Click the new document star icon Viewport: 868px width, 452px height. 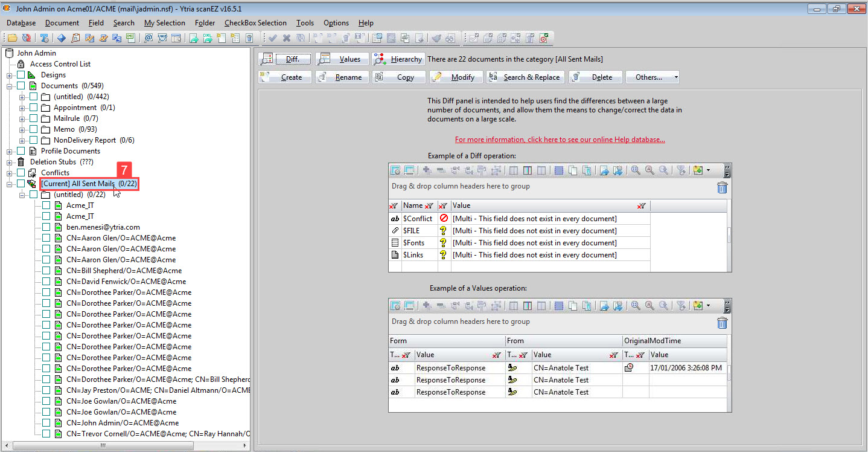221,38
